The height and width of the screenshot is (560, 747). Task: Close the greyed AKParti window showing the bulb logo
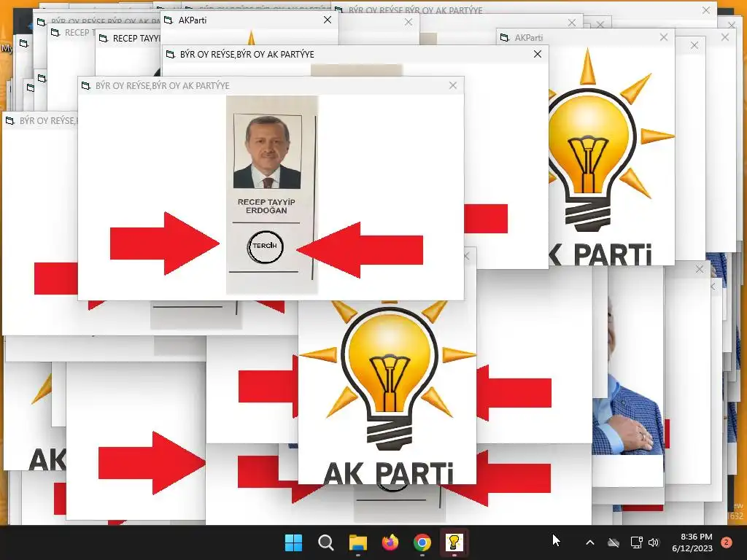pos(664,37)
